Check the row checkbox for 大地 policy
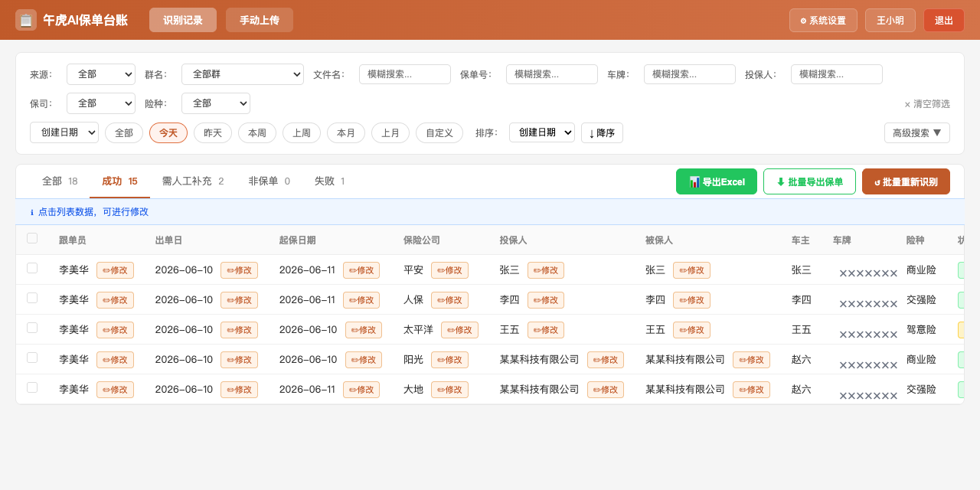This screenshot has height=490, width=980. (32, 387)
